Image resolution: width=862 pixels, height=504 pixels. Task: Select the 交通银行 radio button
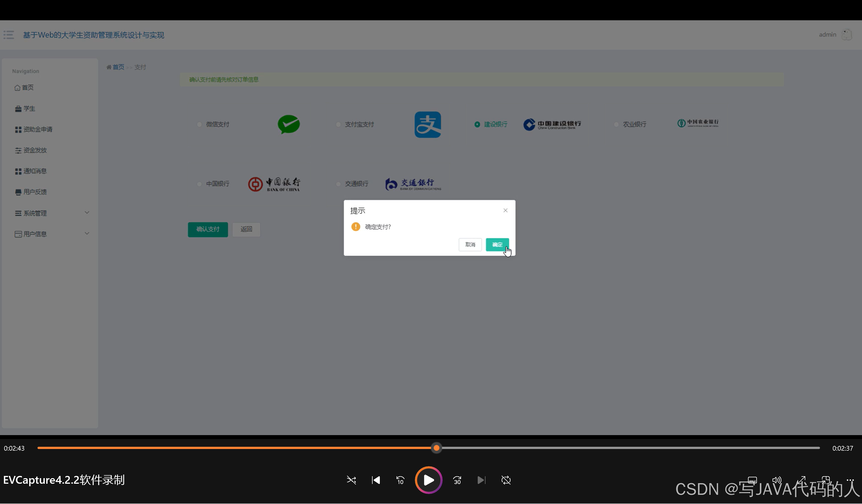click(x=338, y=184)
